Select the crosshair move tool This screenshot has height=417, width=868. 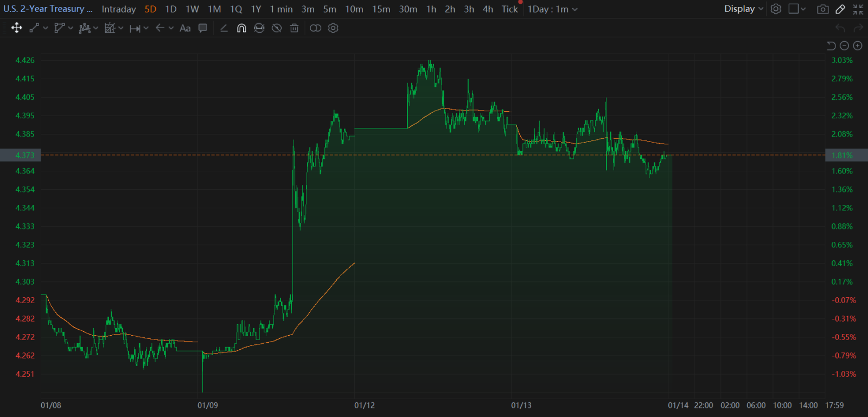17,28
